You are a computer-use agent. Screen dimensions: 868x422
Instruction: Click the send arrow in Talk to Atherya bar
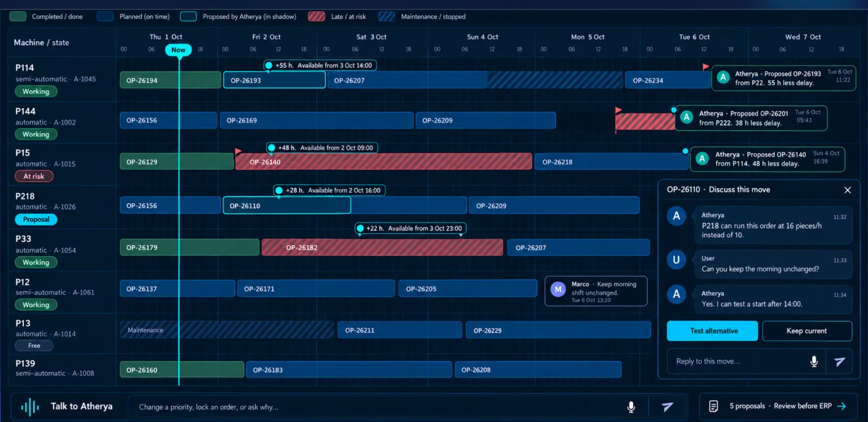point(668,407)
